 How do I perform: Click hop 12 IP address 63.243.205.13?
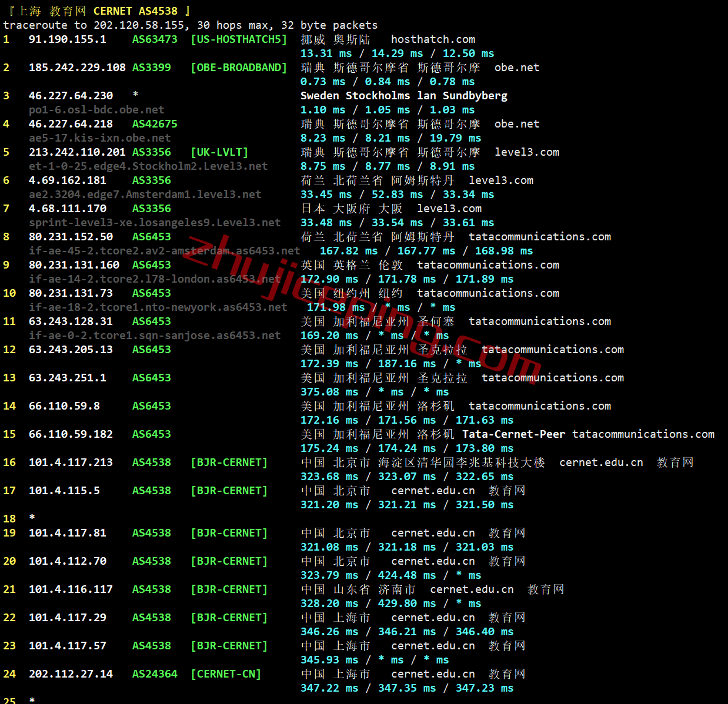pyautogui.click(x=71, y=350)
